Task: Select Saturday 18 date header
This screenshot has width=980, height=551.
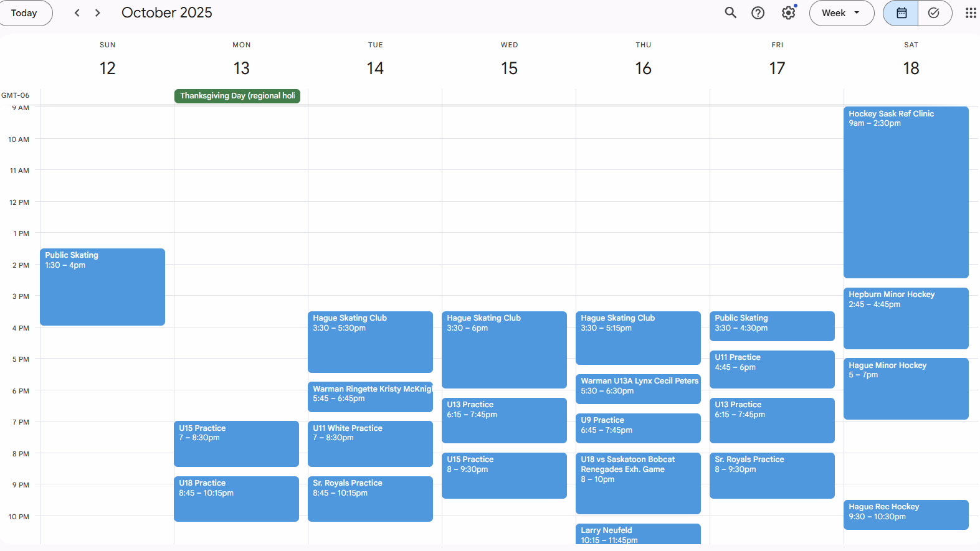Action: pos(910,68)
